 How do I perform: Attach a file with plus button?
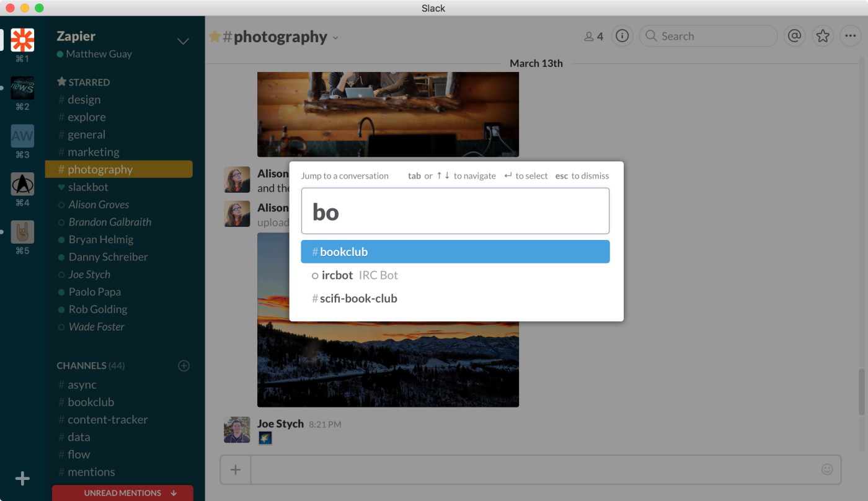(x=236, y=469)
